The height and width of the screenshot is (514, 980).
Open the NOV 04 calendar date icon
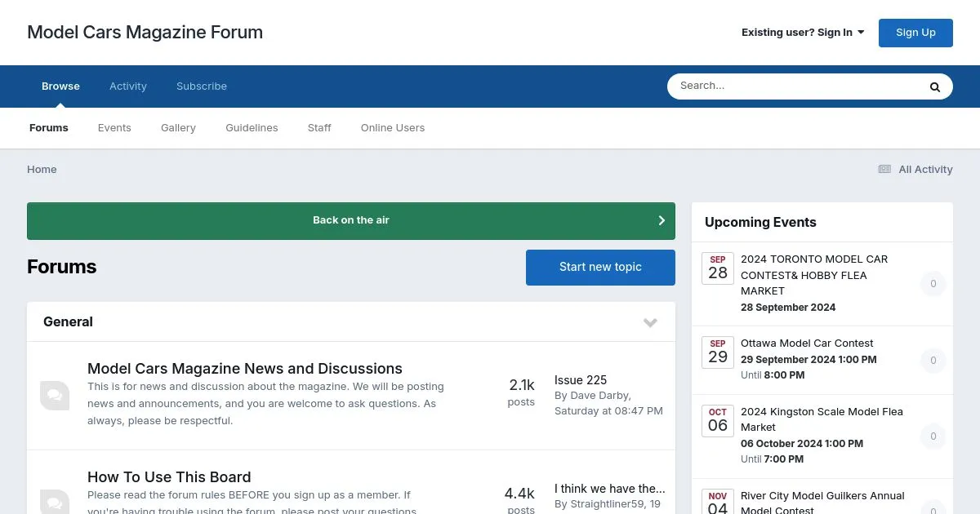pyautogui.click(x=718, y=501)
